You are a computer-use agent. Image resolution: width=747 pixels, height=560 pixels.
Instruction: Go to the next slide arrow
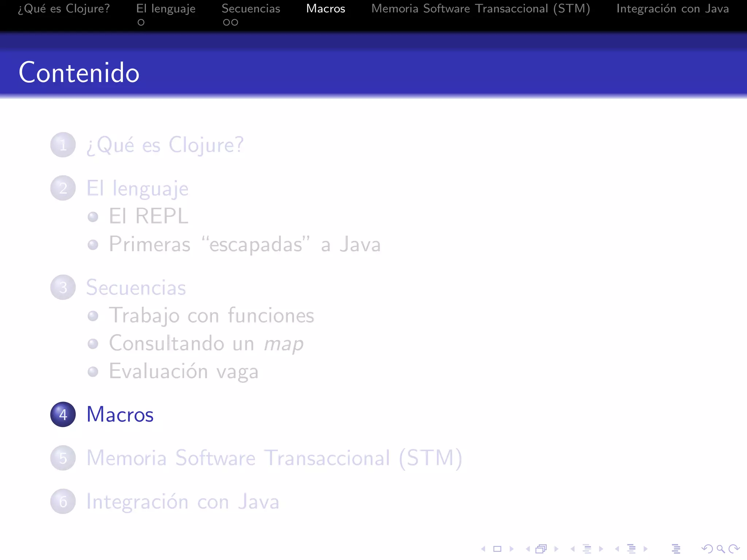511,549
